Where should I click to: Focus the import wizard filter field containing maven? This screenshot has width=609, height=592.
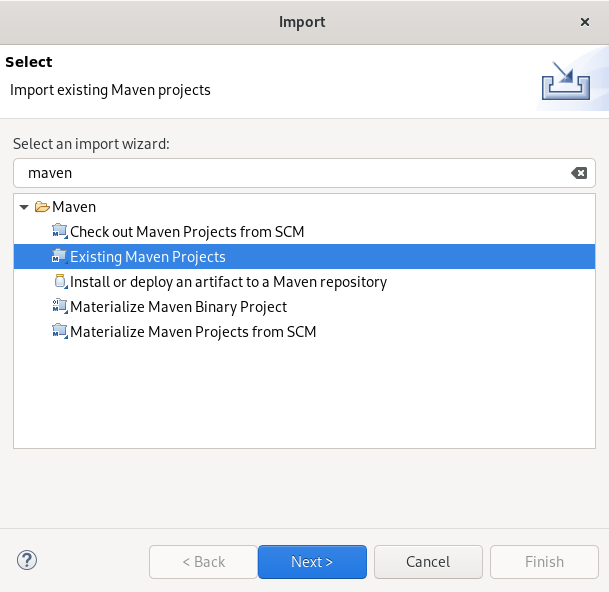(x=290, y=173)
